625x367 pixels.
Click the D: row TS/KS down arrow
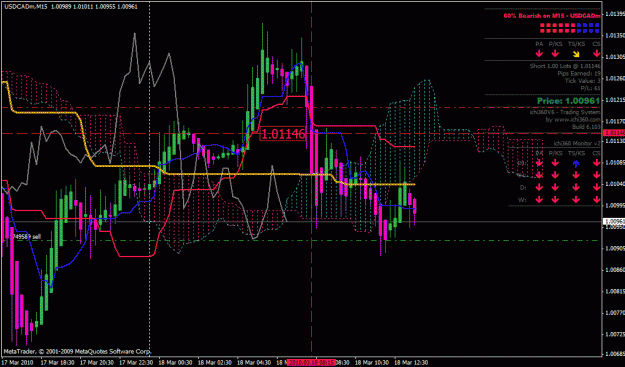[x=576, y=187]
